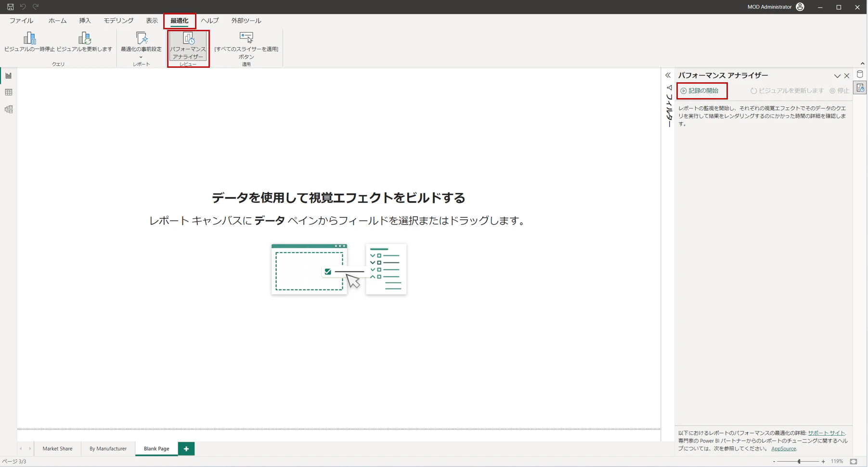Viewport: 868px width, 467px height.
Task: Click ビジュアルを更新します in analyzer pane
Action: 787,91
